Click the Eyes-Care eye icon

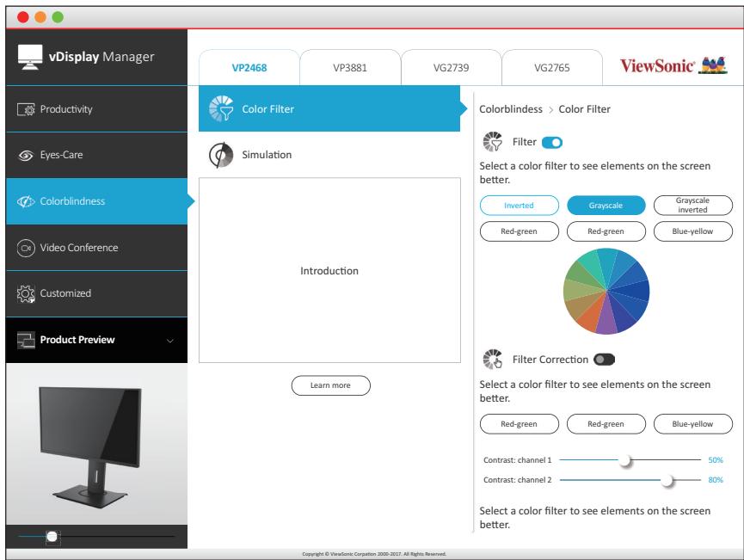(x=26, y=155)
